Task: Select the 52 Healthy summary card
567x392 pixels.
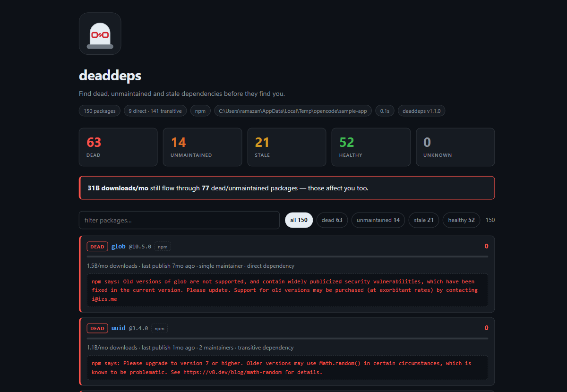Action: coord(371,147)
